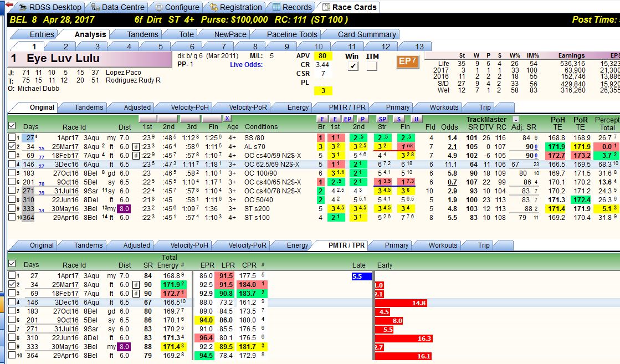
Task: Select horse tab number 5
Action: coord(161,46)
